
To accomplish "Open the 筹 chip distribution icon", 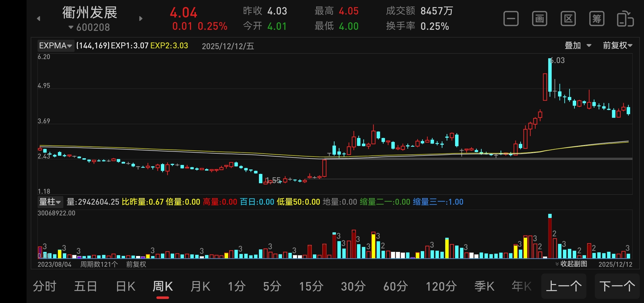I will (x=597, y=19).
